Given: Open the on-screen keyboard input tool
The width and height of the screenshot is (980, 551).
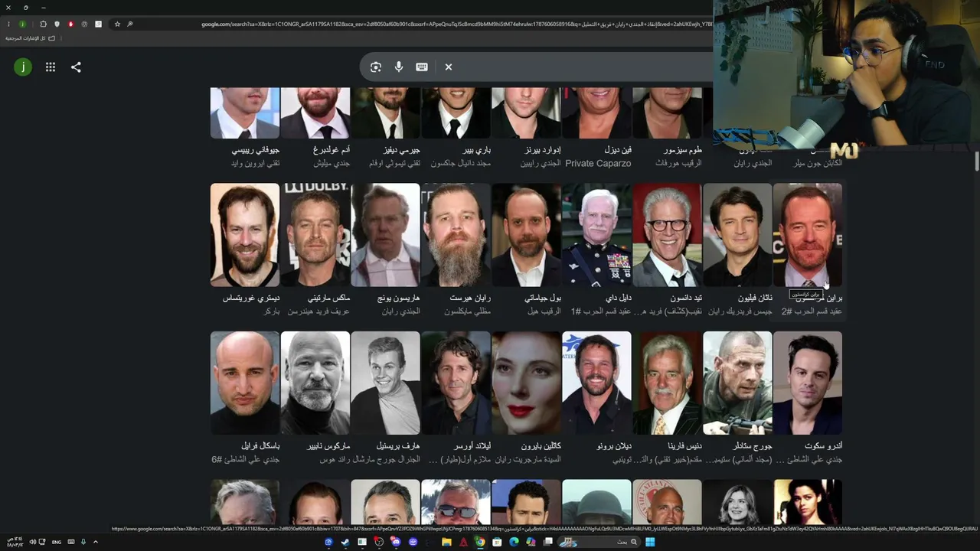Looking at the screenshot, I should (422, 67).
